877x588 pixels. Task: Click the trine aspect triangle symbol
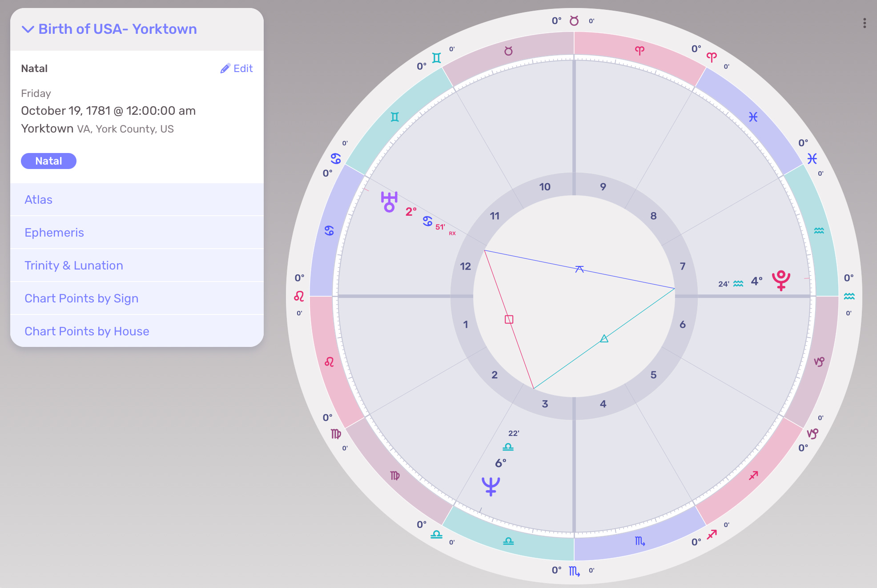pyautogui.click(x=604, y=339)
